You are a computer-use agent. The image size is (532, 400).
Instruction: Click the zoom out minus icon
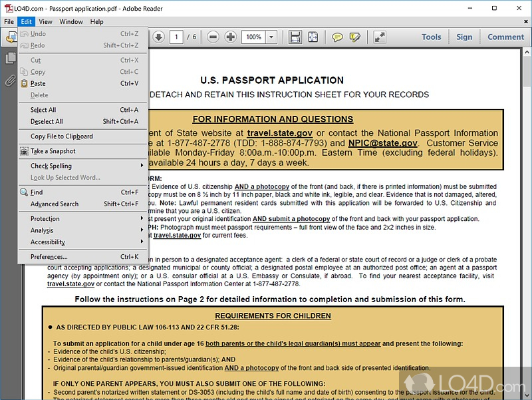coord(213,37)
